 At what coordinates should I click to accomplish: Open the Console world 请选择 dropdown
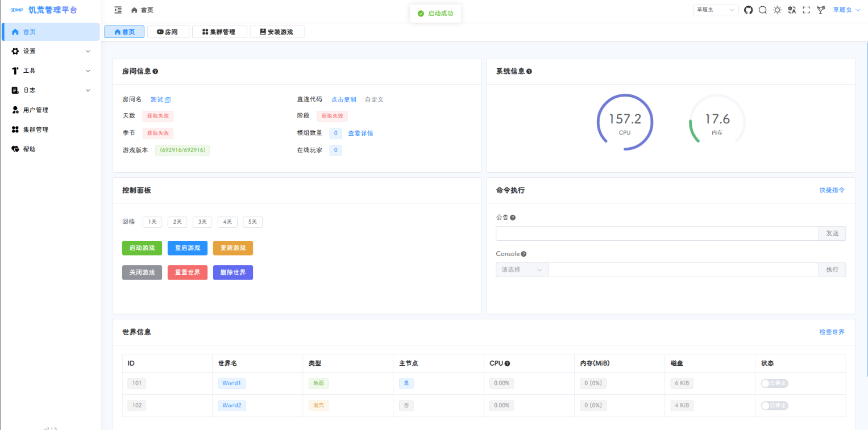coord(522,270)
